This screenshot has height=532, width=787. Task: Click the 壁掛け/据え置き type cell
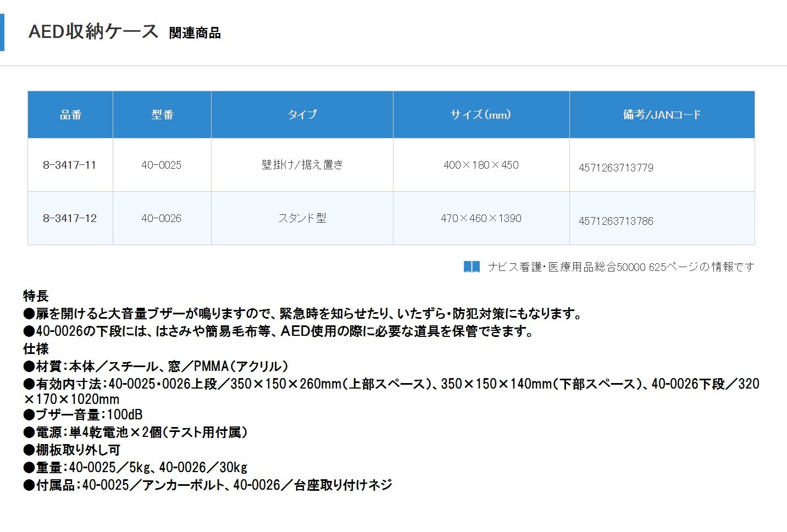tap(302, 165)
